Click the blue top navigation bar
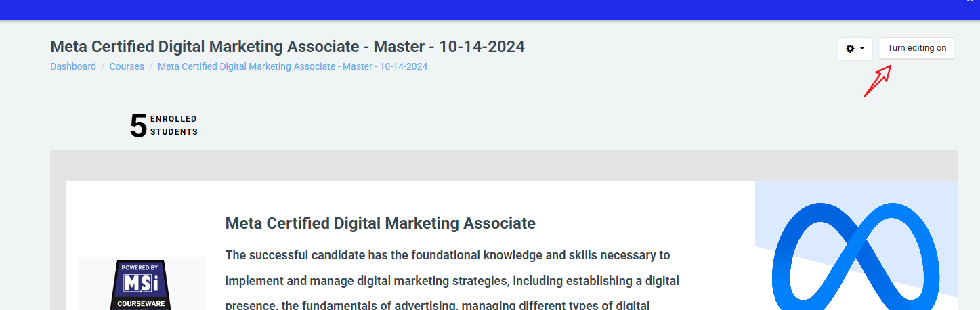Screen dimensions: 980x310 click(474, 9)
